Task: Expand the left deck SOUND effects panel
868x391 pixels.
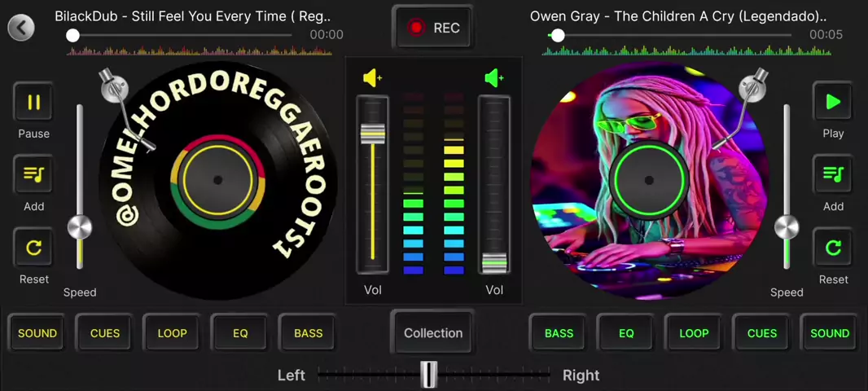Action: (x=37, y=333)
